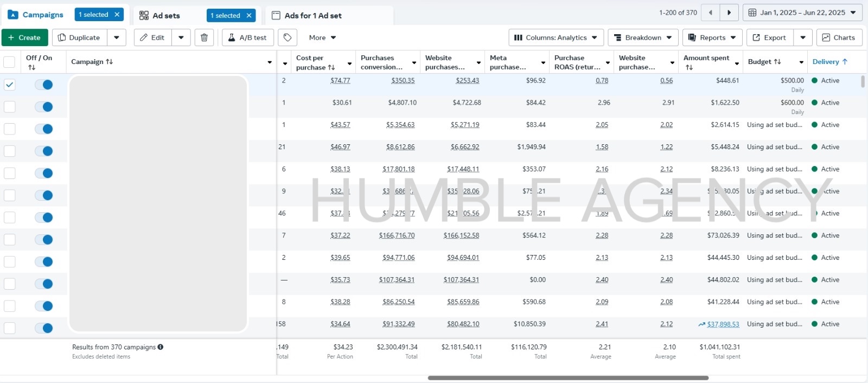The height and width of the screenshot is (383, 868).
Task: Click the results info icon
Action: [x=161, y=347]
